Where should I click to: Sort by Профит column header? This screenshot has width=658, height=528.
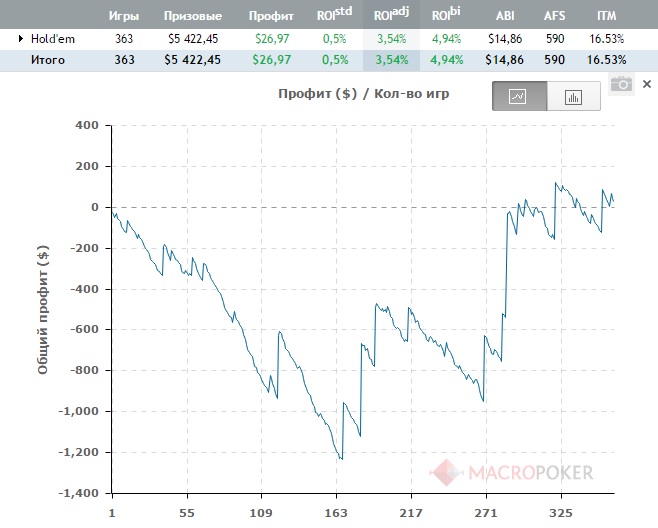271,16
